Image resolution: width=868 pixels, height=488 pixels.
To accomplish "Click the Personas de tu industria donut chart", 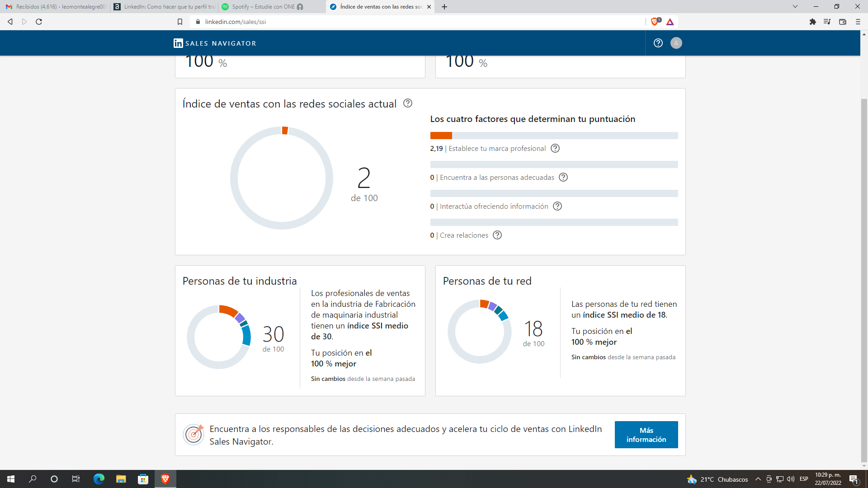I will (219, 337).
